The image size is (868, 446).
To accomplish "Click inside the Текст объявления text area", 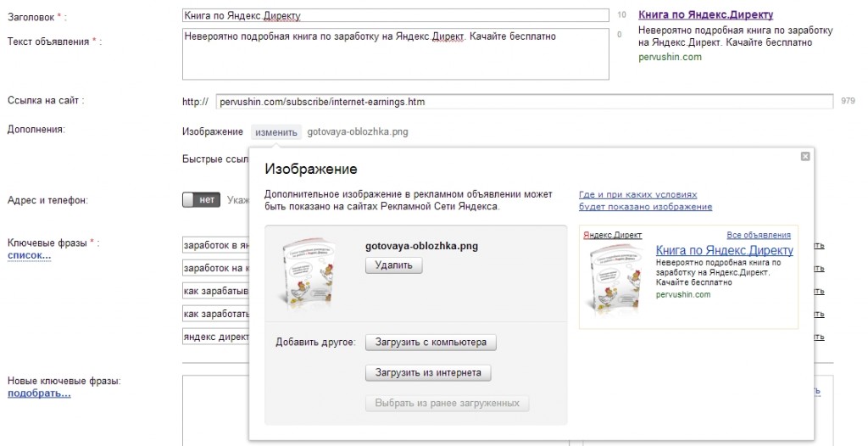I will (395, 54).
